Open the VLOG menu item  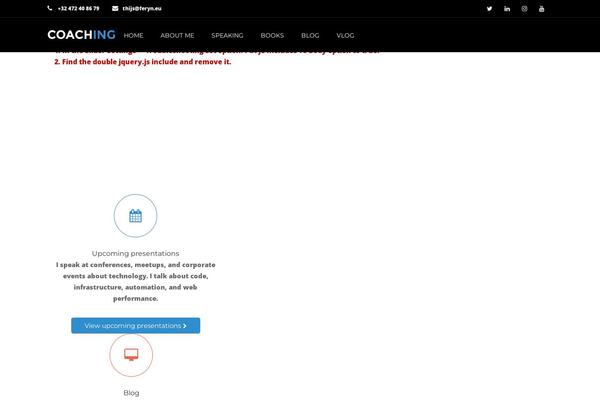345,35
